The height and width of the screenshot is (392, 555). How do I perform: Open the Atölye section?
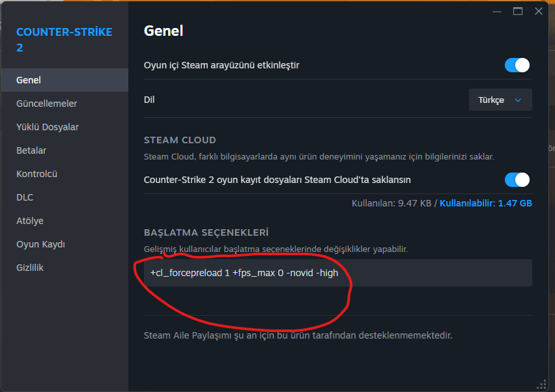[x=30, y=221]
